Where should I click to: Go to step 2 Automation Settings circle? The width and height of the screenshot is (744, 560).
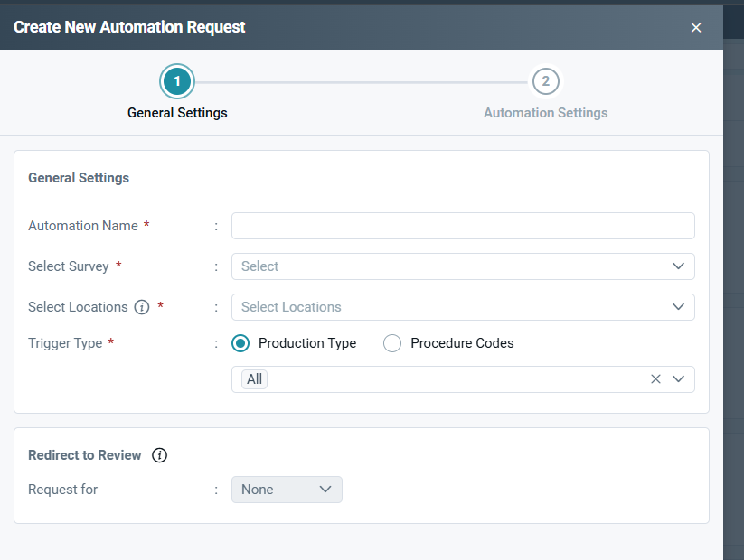tap(546, 81)
